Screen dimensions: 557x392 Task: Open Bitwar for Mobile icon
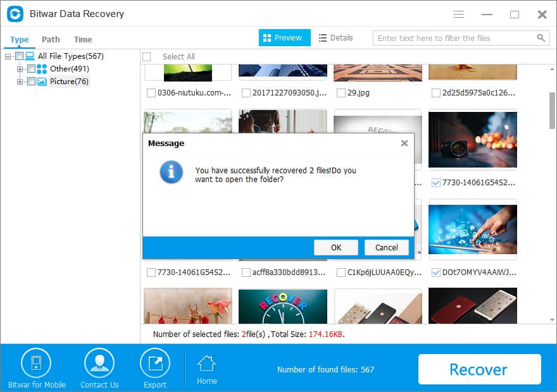[36, 364]
